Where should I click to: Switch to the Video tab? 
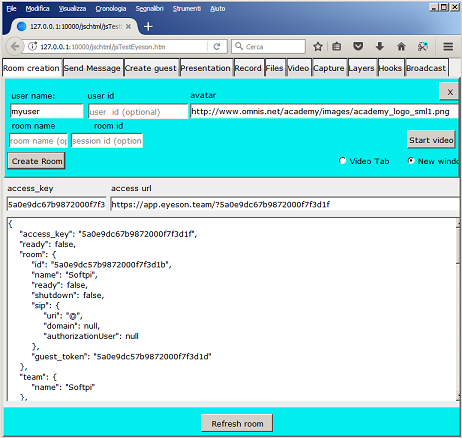click(298, 68)
